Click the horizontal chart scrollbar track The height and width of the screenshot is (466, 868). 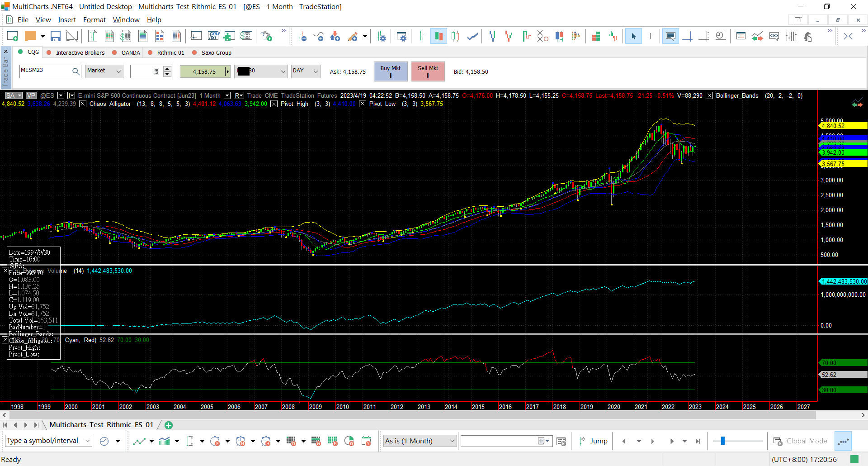click(434, 415)
